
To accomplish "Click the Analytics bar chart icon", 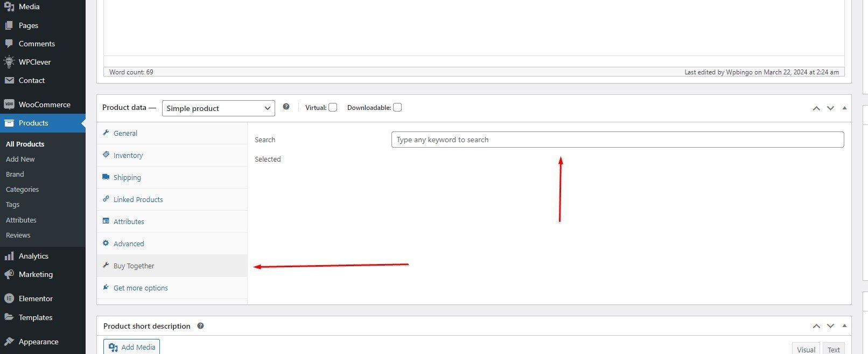I will click(9, 256).
